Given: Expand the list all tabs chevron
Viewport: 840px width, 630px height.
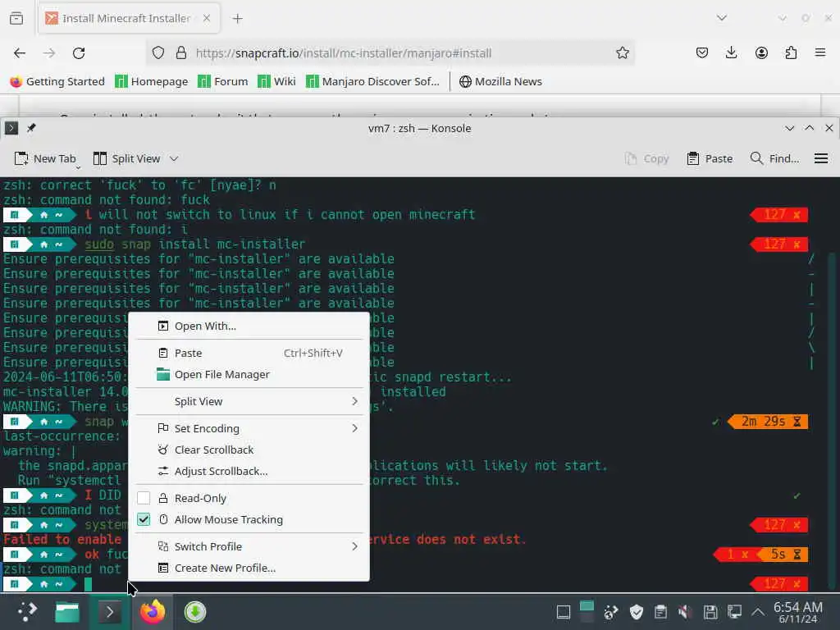Looking at the screenshot, I should click(722, 18).
